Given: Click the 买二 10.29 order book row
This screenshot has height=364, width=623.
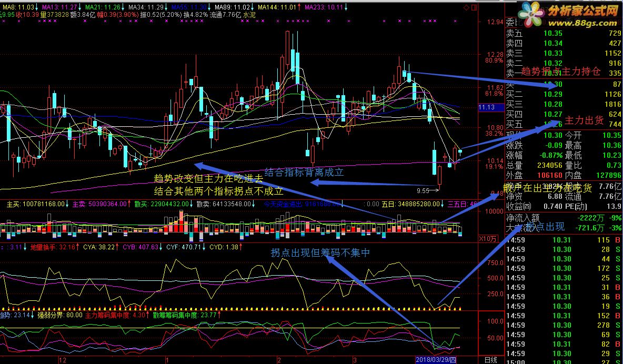Looking at the screenshot, I should coord(564,94).
